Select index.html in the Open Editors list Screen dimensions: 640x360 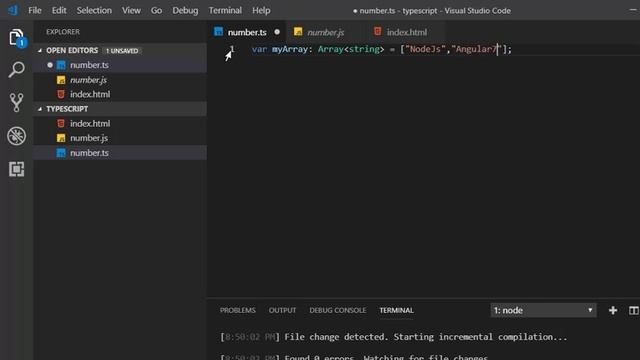[120, 94]
